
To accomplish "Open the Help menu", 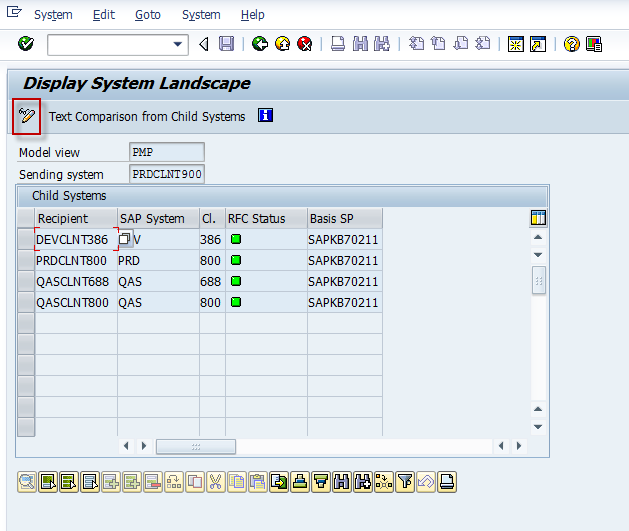I will (252, 15).
